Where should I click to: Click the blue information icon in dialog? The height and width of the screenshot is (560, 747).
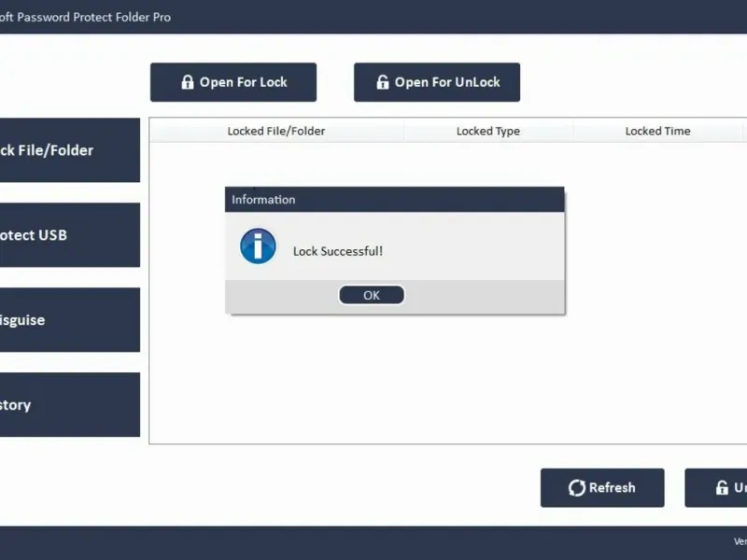coord(258,246)
